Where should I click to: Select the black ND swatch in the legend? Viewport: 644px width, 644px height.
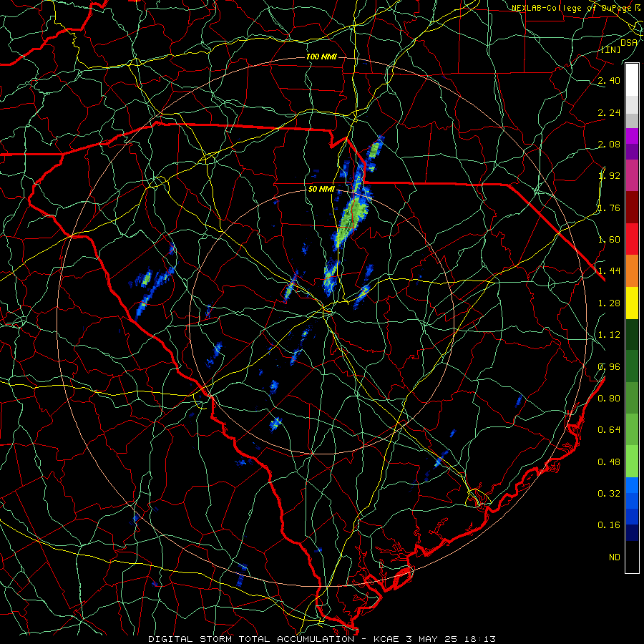click(x=632, y=557)
